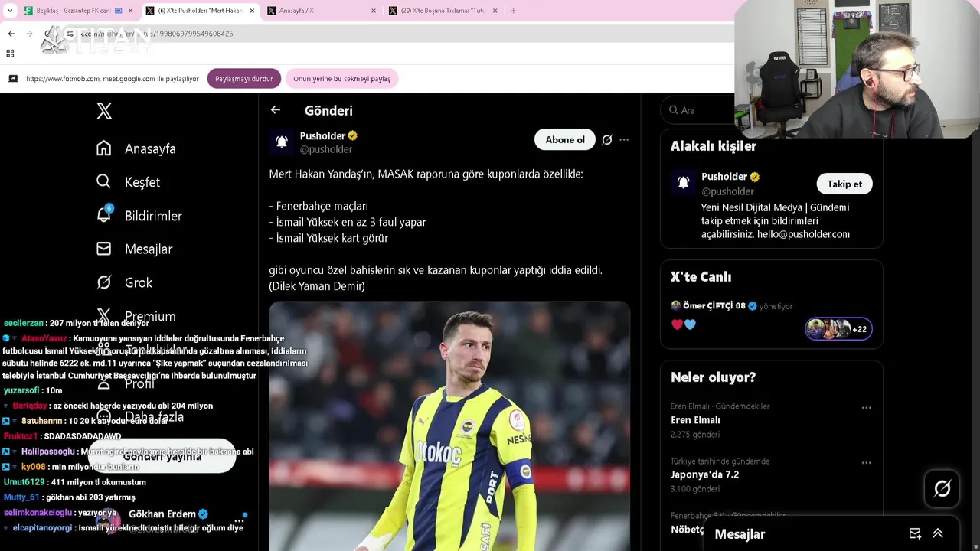
Task: Click Neler oluyor? heading
Action: [713, 377]
